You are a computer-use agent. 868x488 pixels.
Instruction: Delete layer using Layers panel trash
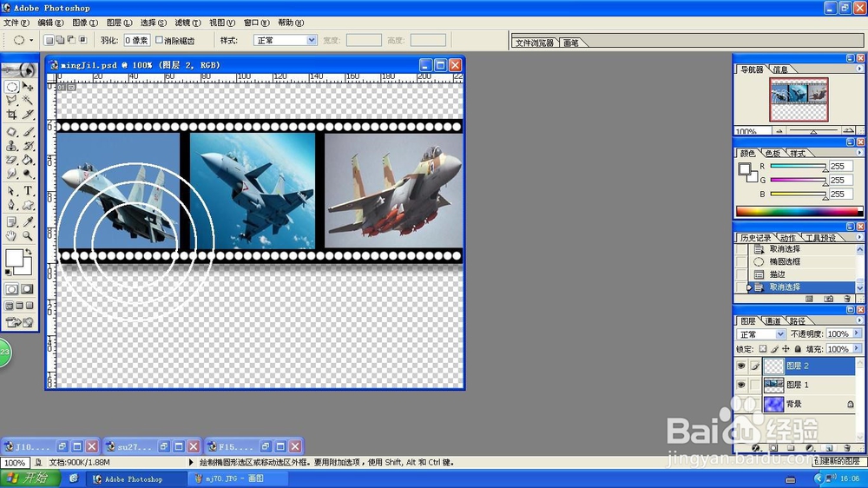click(847, 447)
